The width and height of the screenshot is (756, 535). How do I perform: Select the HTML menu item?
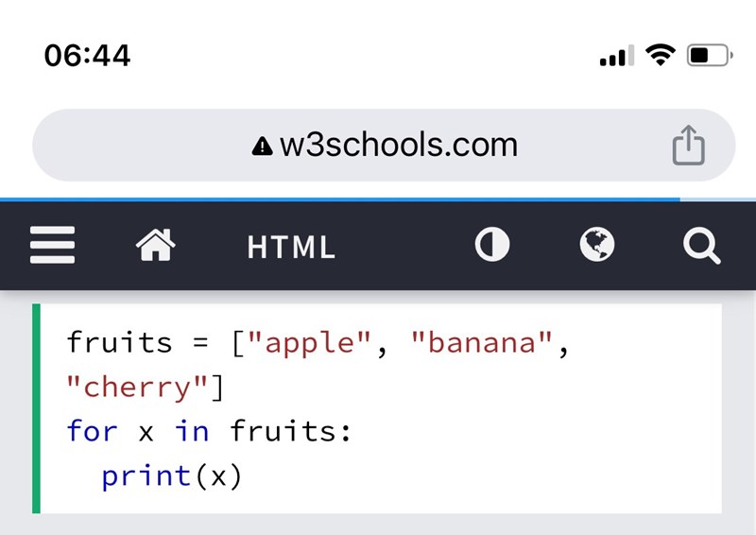pyautogui.click(x=291, y=248)
